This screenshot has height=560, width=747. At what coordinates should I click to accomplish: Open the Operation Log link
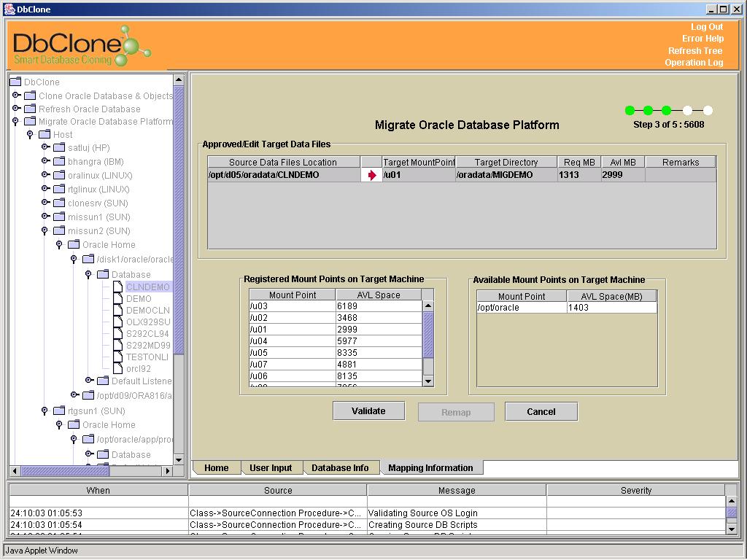coord(694,63)
